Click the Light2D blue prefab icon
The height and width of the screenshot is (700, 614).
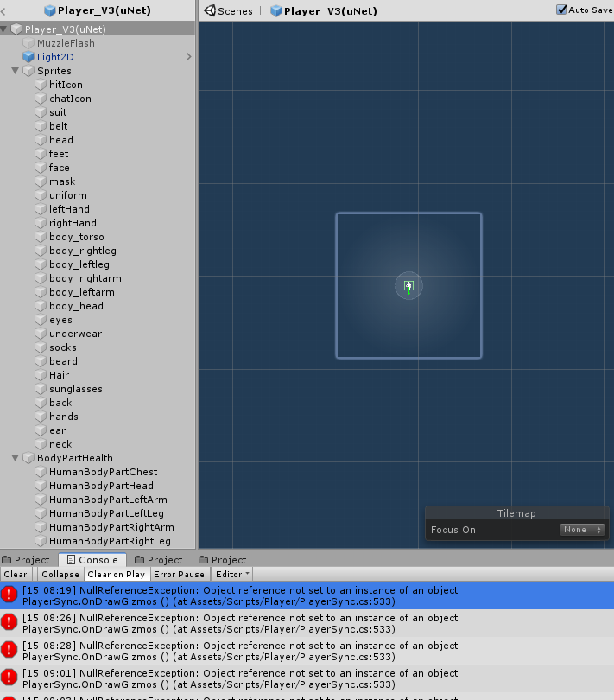28,57
